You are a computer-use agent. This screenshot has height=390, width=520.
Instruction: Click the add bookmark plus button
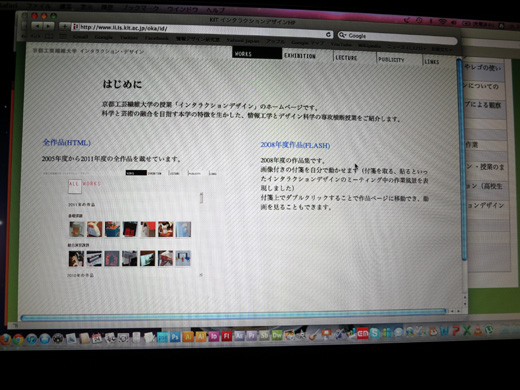65,26
